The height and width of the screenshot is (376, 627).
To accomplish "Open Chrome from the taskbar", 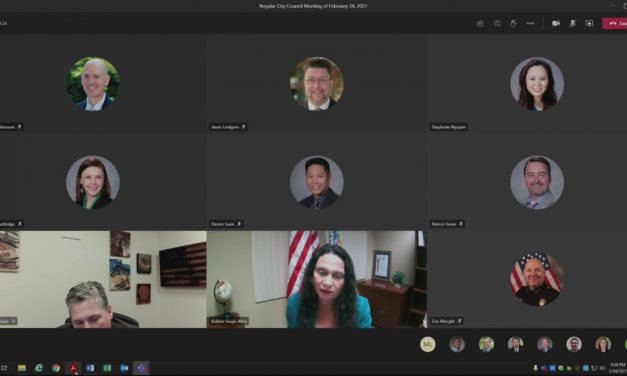I will 56,368.
